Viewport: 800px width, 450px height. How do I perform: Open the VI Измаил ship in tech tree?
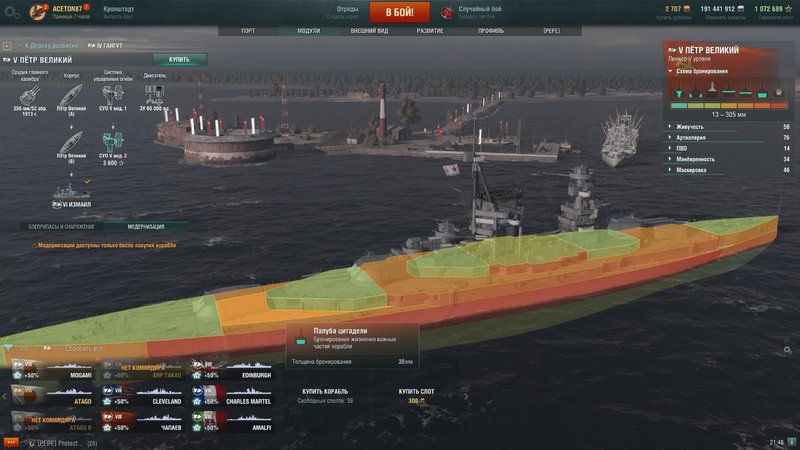tap(71, 196)
